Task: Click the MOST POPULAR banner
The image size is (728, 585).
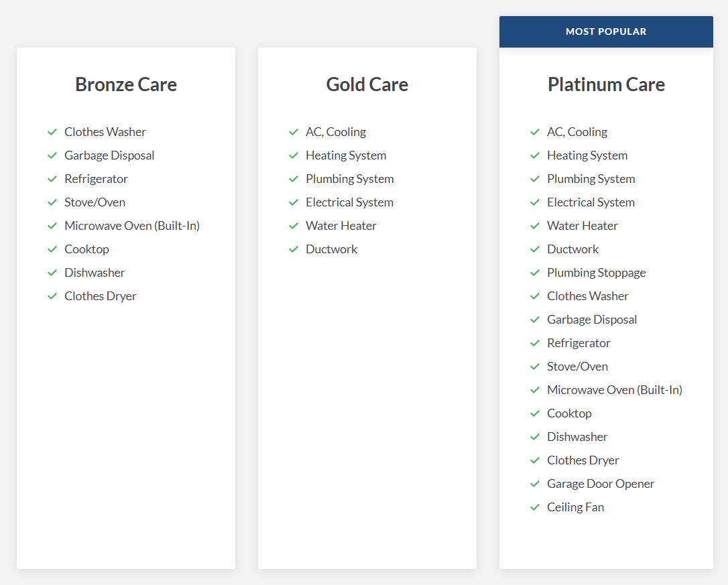Action: click(x=606, y=31)
